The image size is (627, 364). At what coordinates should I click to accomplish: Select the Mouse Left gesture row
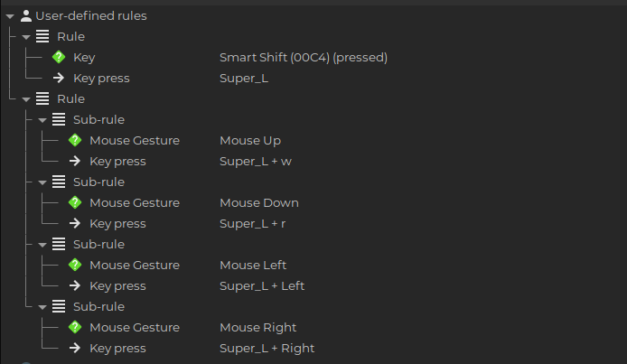[x=313, y=265]
